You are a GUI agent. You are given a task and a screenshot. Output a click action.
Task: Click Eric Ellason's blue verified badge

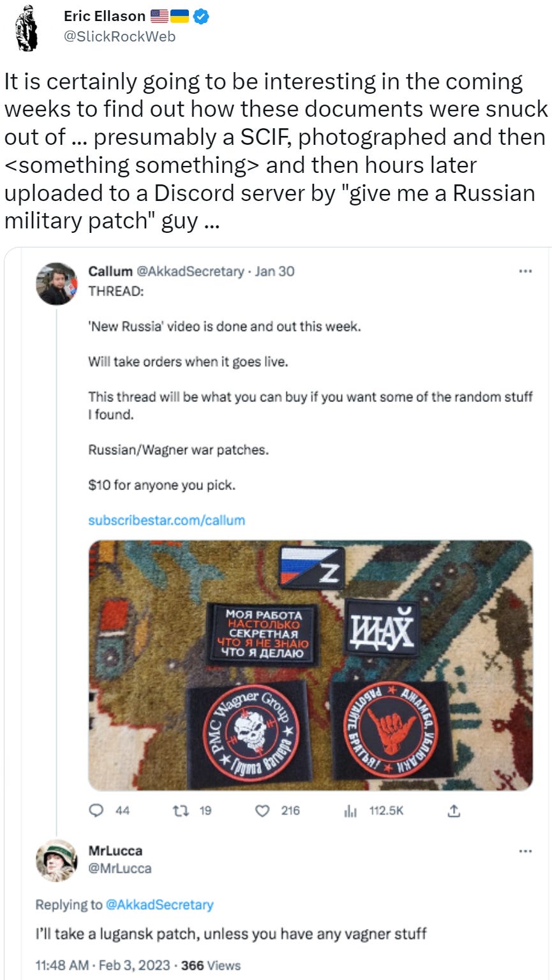(200, 17)
